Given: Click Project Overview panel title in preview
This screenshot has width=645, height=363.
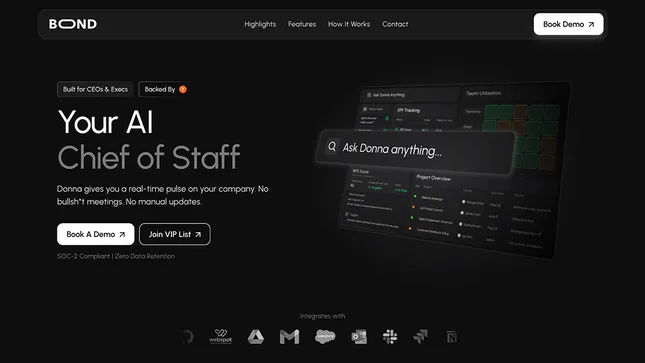Looking at the screenshot, I should click(x=434, y=177).
